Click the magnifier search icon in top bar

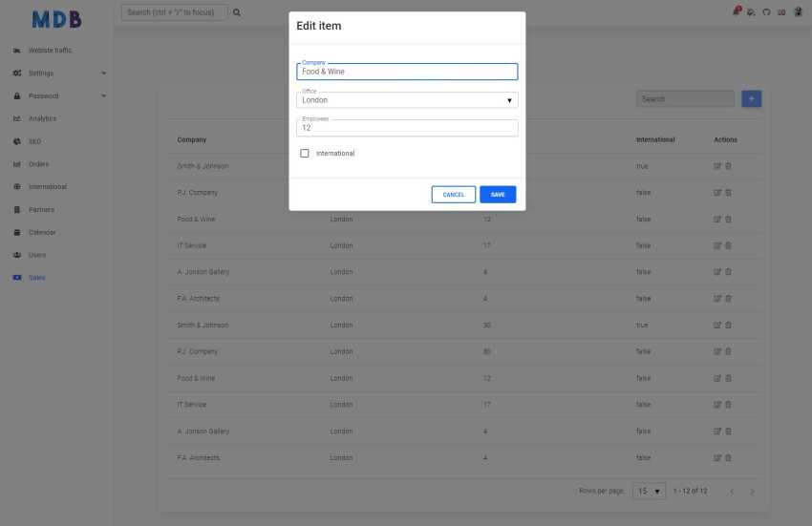tap(237, 12)
